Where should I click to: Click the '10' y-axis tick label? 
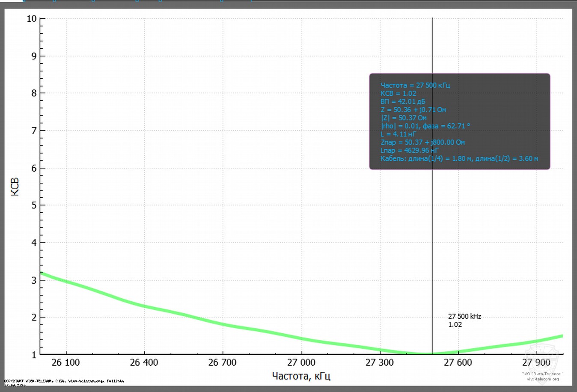coord(31,18)
